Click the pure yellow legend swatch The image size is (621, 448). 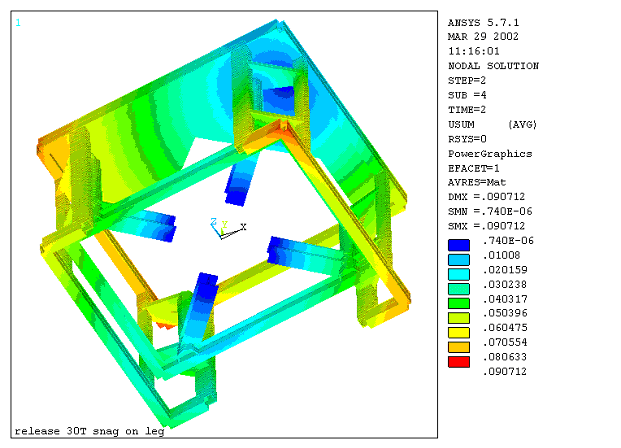(x=459, y=332)
